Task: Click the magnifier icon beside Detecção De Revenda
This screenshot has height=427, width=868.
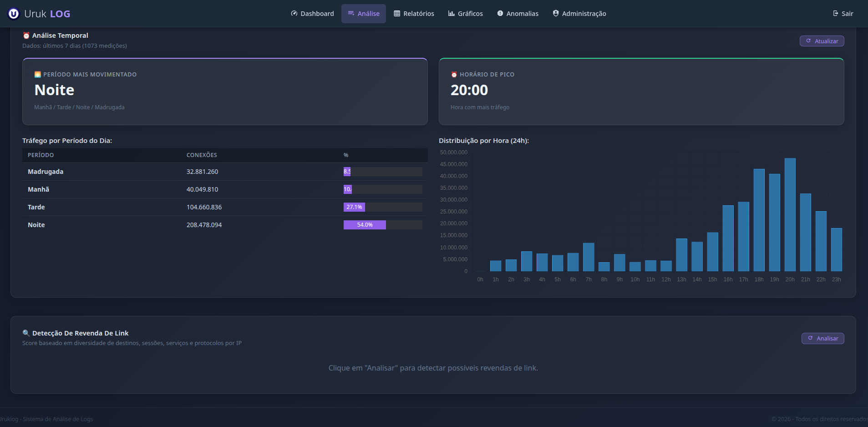Action: coord(26,333)
